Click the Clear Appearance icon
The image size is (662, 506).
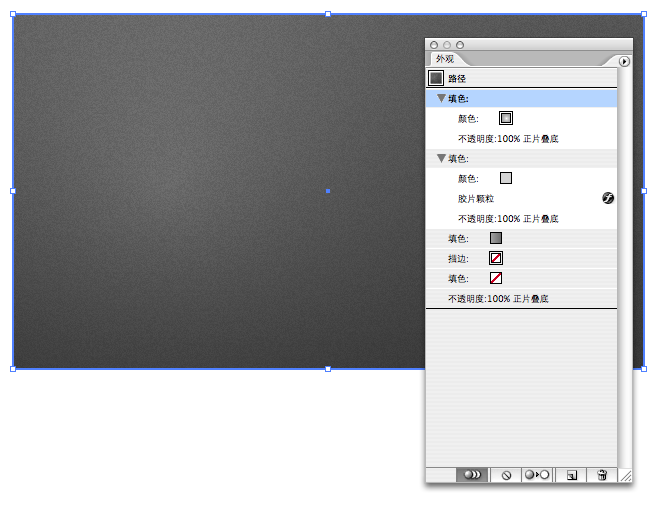tap(506, 475)
